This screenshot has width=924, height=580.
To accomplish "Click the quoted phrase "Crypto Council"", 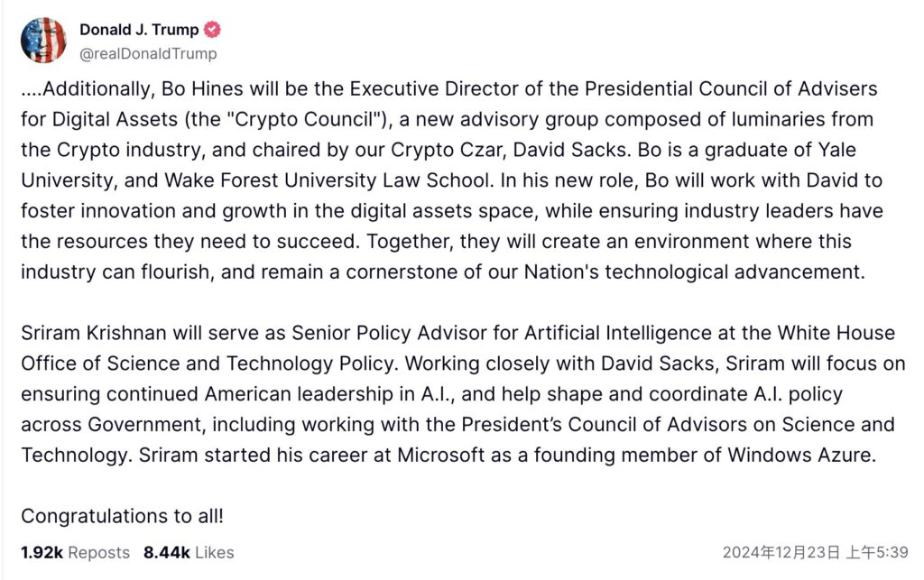I will 304,120.
